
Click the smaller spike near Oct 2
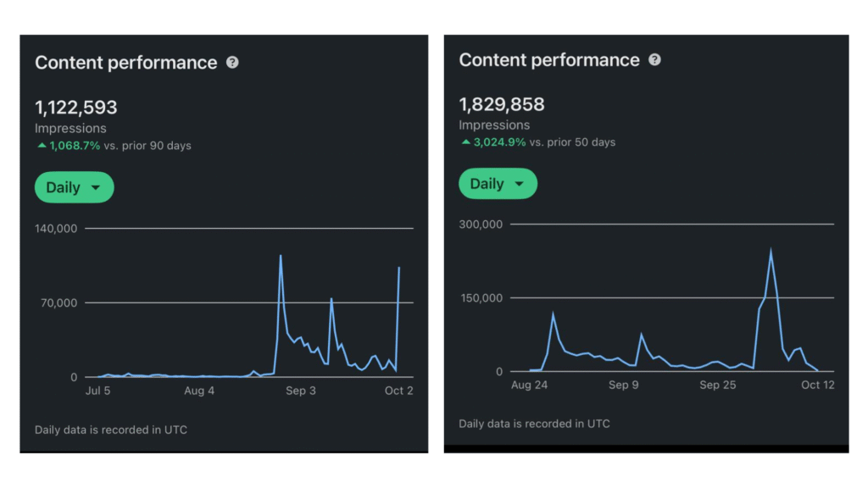398,269
